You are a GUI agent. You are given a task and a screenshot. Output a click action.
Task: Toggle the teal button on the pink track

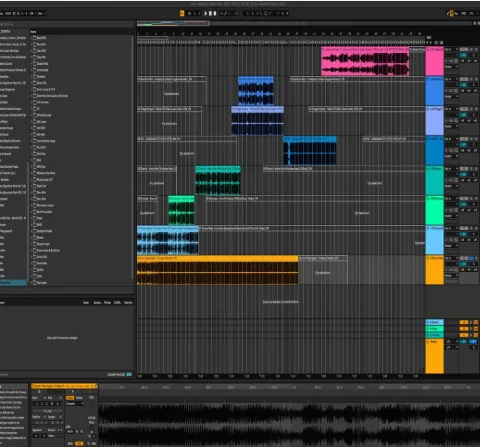pyautogui.click(x=464, y=55)
